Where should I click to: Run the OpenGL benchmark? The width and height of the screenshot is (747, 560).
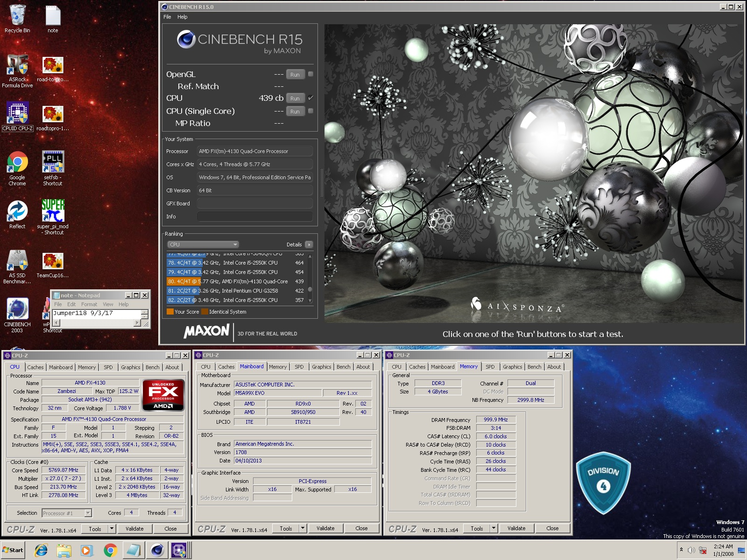295,74
